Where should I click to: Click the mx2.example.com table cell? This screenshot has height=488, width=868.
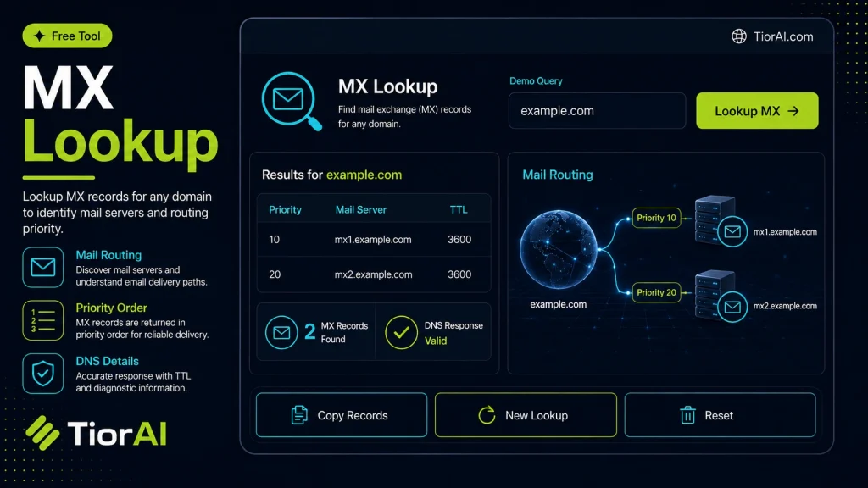click(373, 274)
